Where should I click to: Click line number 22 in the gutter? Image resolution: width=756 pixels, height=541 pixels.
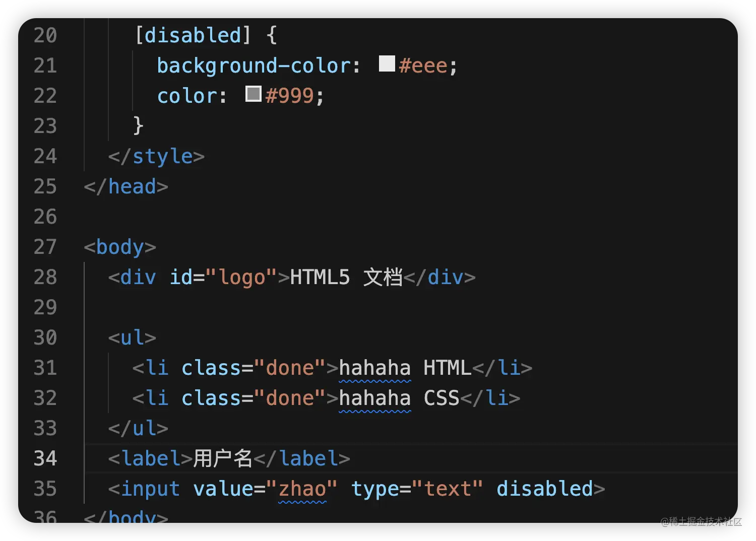coord(45,96)
